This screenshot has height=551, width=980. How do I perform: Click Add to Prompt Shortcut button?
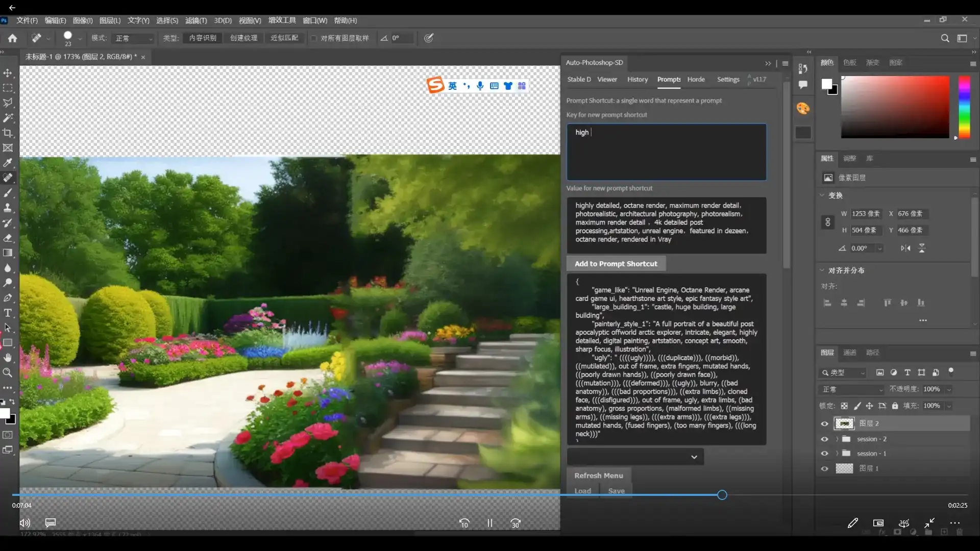(616, 264)
